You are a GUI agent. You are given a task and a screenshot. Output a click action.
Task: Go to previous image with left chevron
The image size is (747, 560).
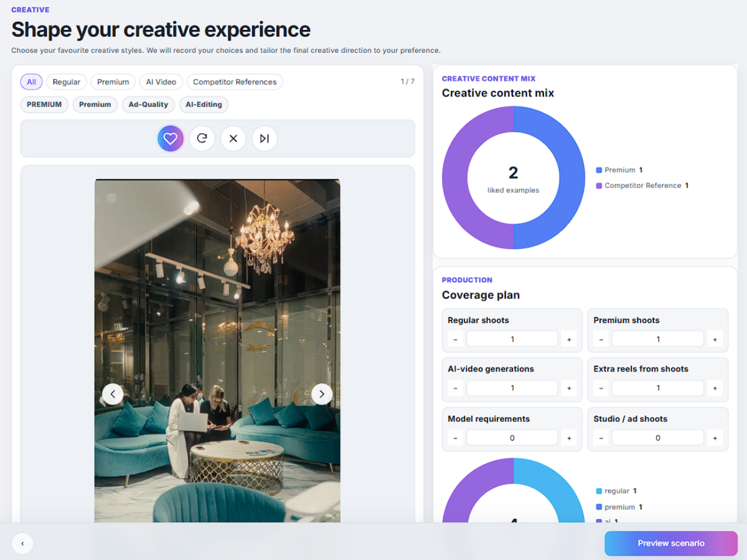click(113, 394)
